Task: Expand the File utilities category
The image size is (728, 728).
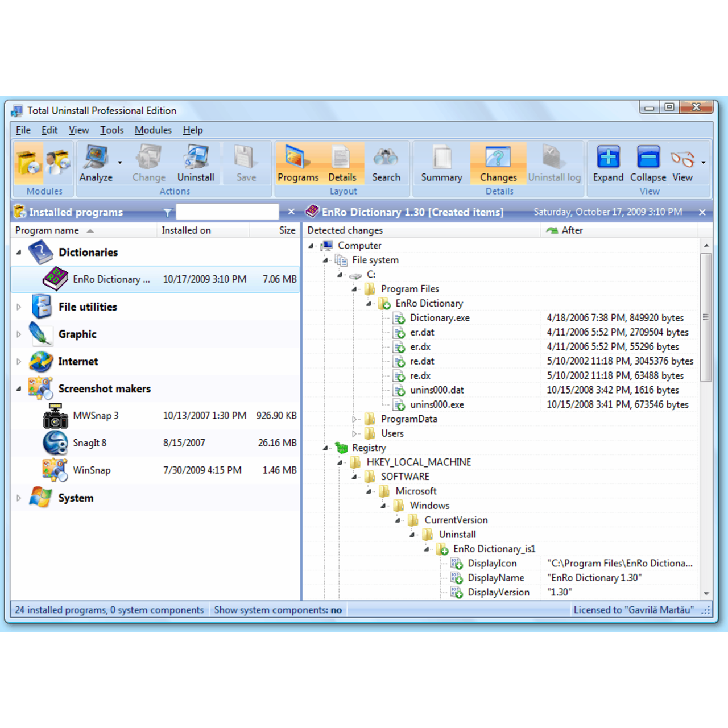Action: (x=18, y=307)
